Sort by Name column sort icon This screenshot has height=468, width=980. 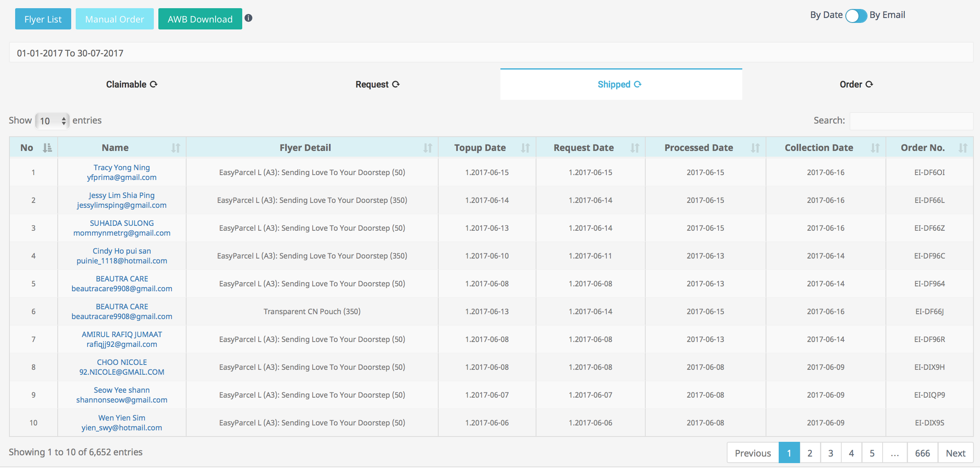pos(176,148)
